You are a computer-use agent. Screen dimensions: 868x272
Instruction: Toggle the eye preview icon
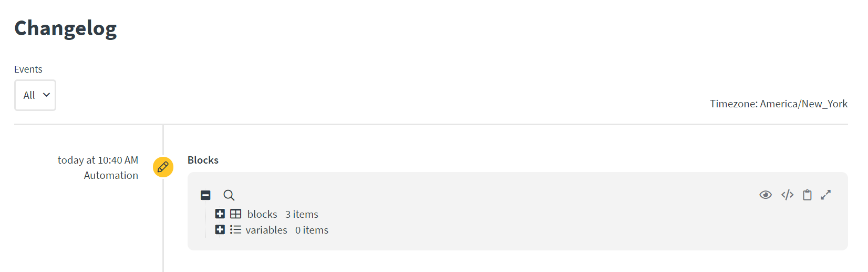click(766, 195)
